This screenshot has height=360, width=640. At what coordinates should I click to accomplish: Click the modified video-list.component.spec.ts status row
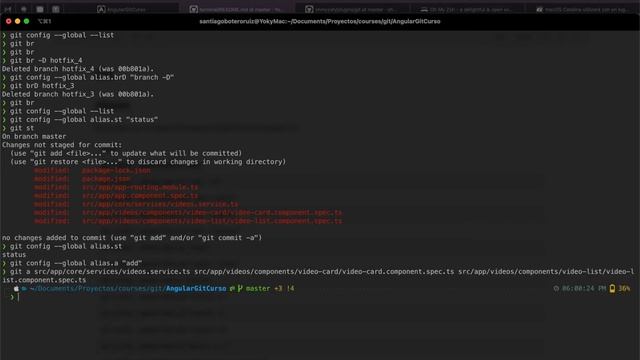[x=188, y=221]
